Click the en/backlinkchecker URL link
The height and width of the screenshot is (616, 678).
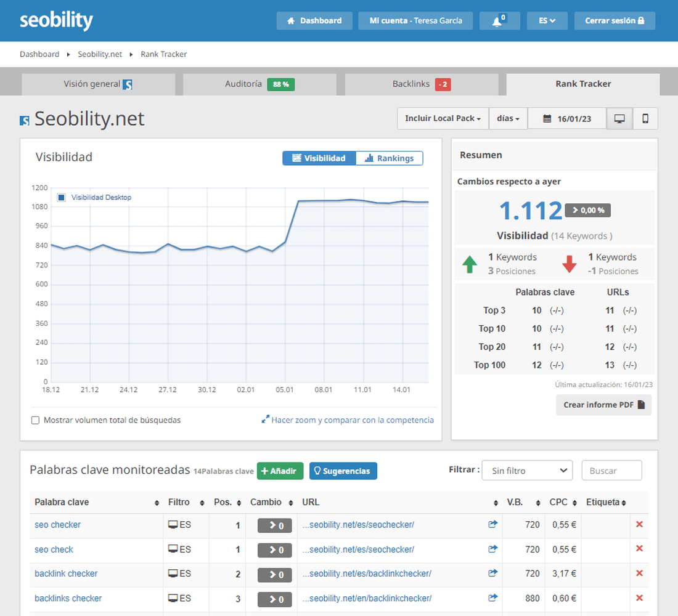click(367, 598)
